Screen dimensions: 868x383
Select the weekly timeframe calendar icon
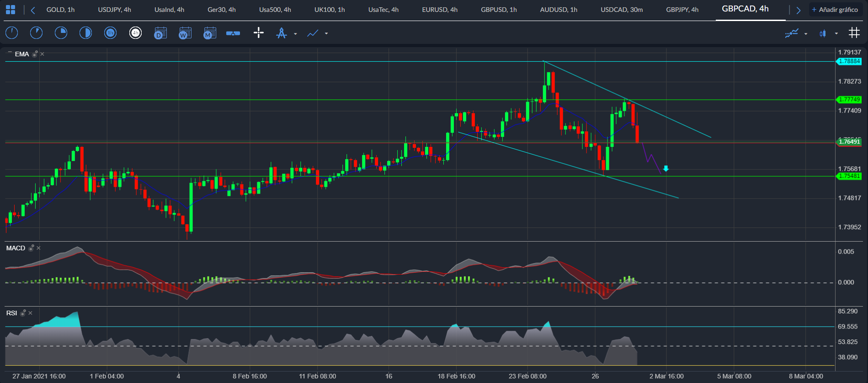[185, 33]
